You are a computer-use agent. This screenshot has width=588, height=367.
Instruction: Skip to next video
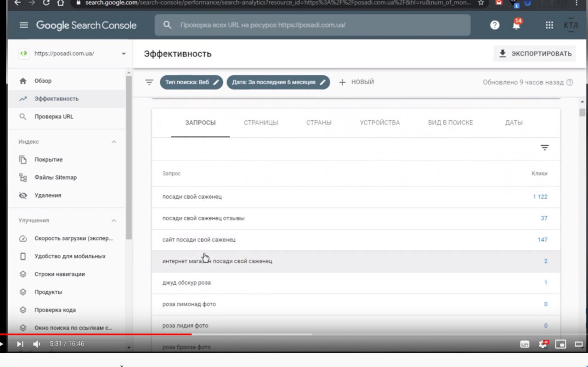click(20, 344)
